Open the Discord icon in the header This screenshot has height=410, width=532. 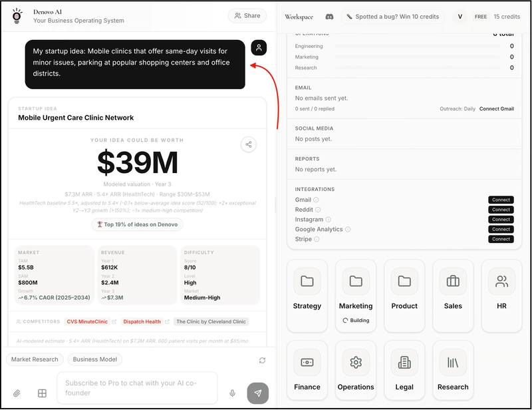pyautogui.click(x=329, y=17)
